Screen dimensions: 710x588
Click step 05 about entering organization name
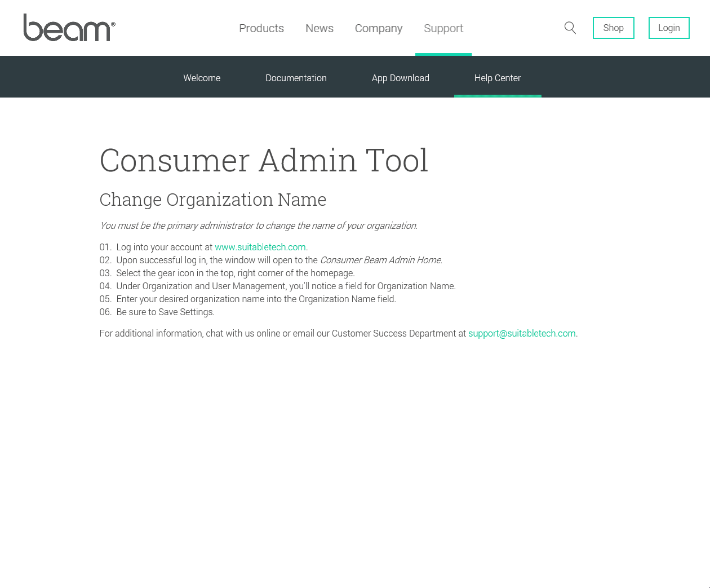pos(248,299)
